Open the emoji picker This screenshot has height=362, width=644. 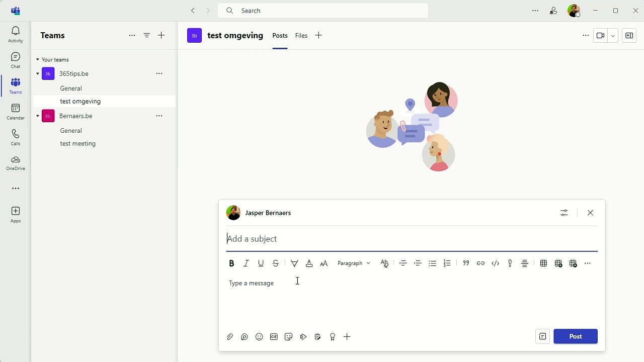(259, 337)
